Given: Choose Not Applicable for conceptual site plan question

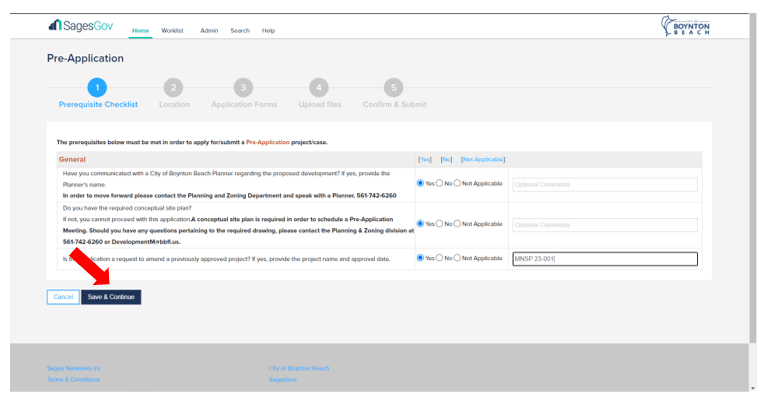Looking at the screenshot, I should point(458,224).
